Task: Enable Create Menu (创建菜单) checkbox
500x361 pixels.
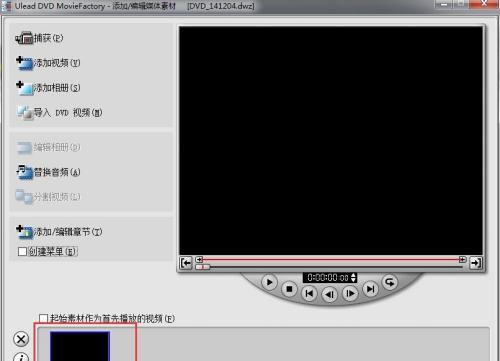Action: click(22, 251)
